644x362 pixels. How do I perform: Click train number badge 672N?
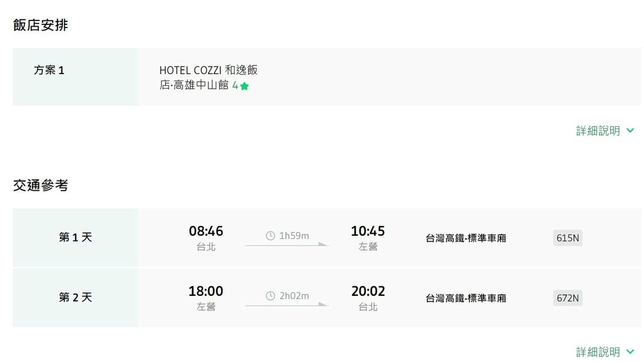click(x=568, y=298)
